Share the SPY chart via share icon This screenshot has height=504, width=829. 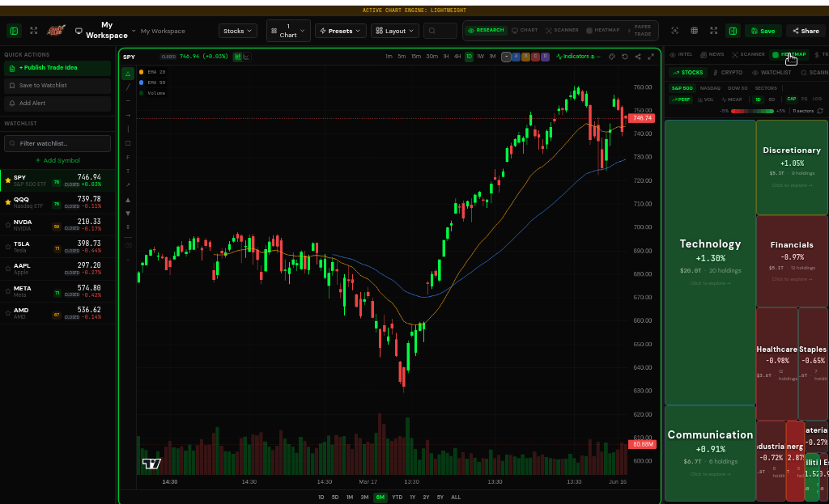[638, 57]
